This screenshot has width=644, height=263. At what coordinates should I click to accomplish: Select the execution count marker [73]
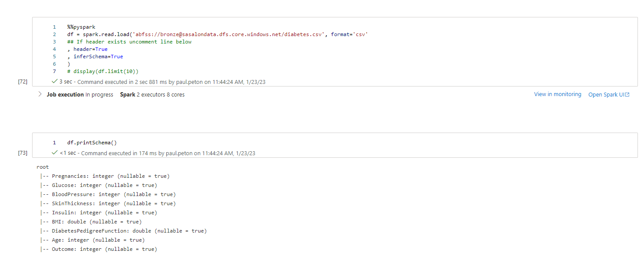point(22,153)
